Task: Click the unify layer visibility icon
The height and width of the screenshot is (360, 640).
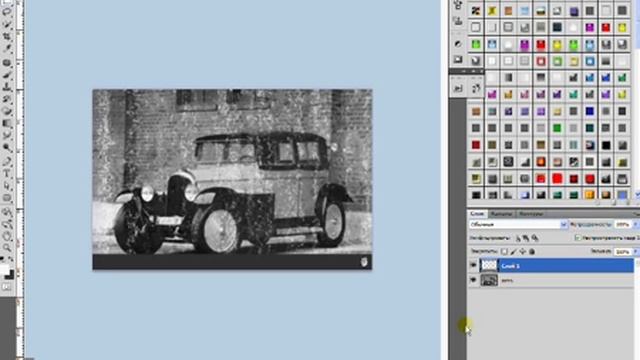Action: click(526, 238)
